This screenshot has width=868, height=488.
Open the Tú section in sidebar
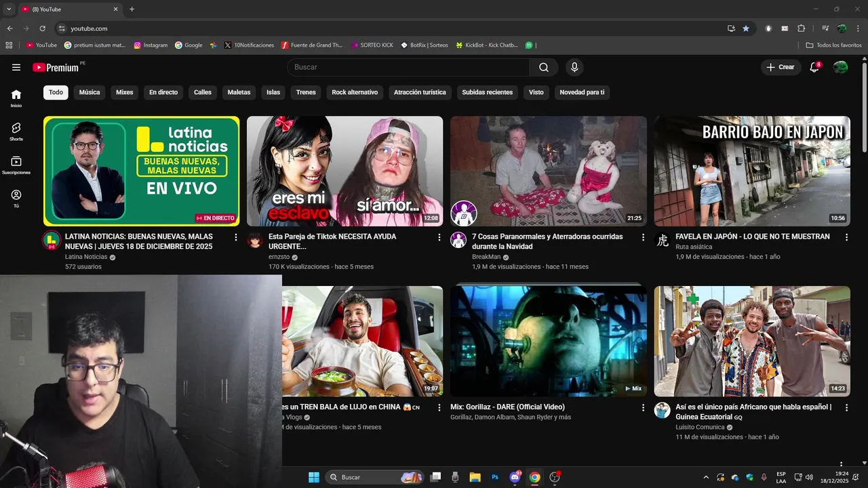16,199
